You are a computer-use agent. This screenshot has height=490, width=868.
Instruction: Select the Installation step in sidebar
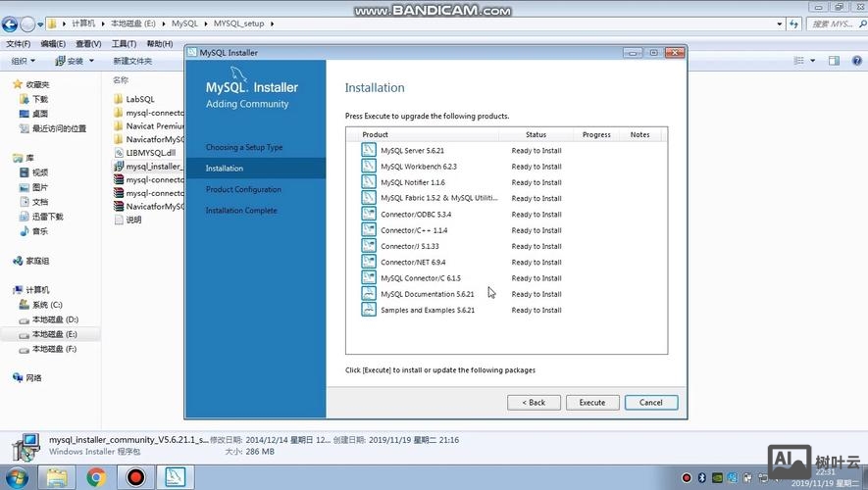click(256, 169)
